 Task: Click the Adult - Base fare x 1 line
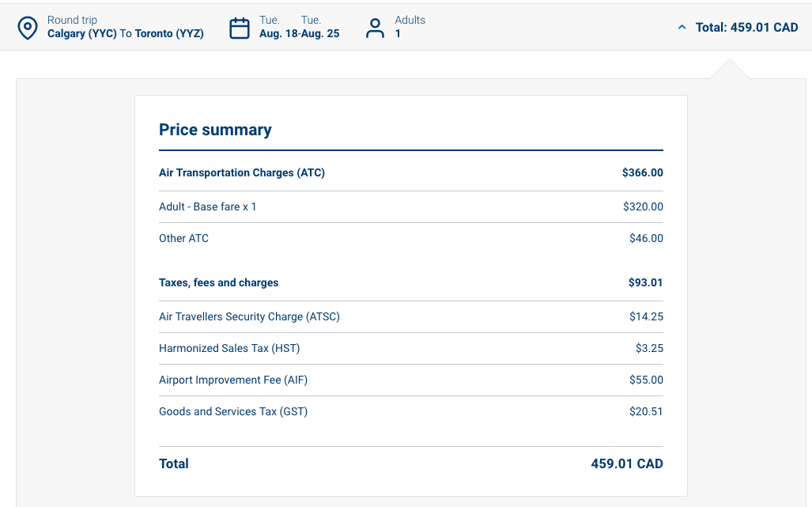208,206
